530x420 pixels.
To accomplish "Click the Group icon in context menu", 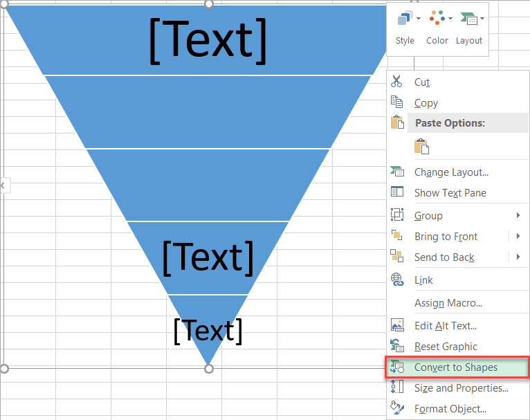I will 397,214.
